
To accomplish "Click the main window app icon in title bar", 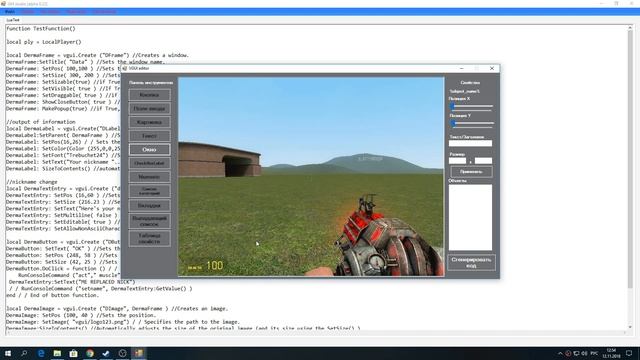I will [x=3, y=4].
